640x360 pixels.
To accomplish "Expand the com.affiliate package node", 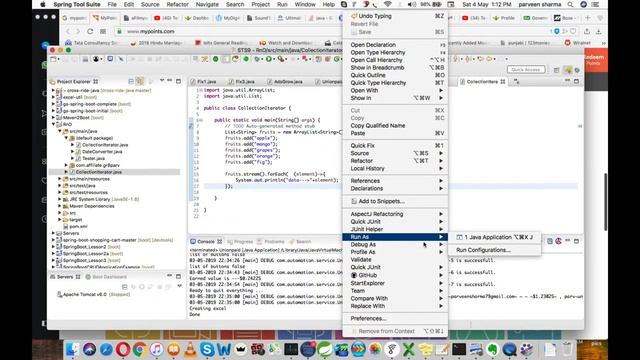I will coord(67,165).
